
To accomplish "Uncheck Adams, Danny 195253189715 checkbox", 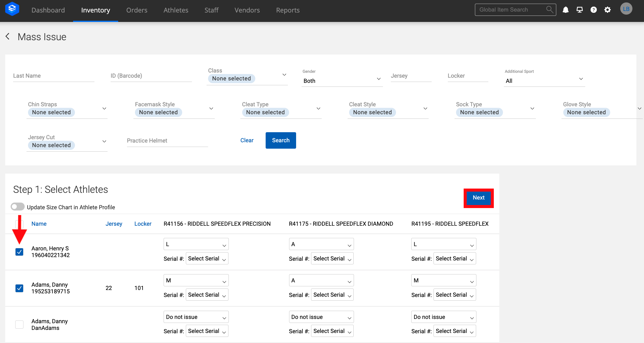I will (19, 288).
